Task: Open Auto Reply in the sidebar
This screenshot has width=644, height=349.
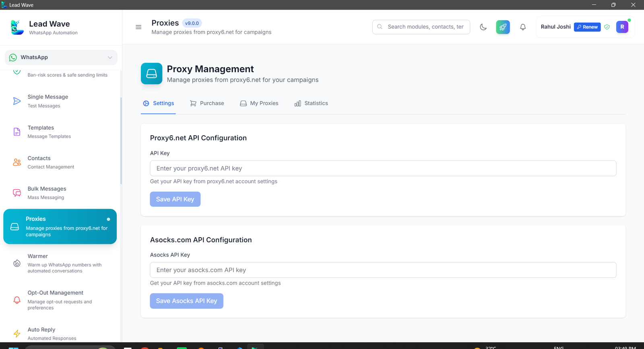Action: [60, 334]
